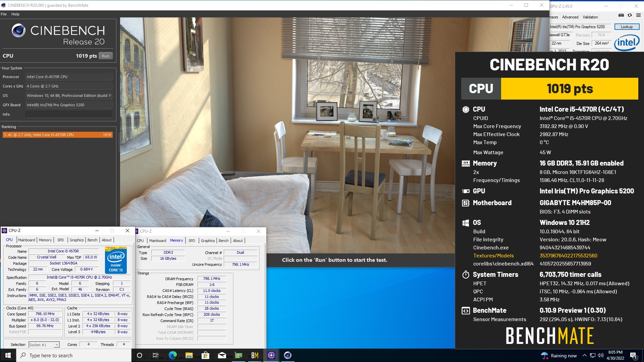
Task: Click the GPU-Z graphics card taskbar icon
Action: tap(238, 355)
